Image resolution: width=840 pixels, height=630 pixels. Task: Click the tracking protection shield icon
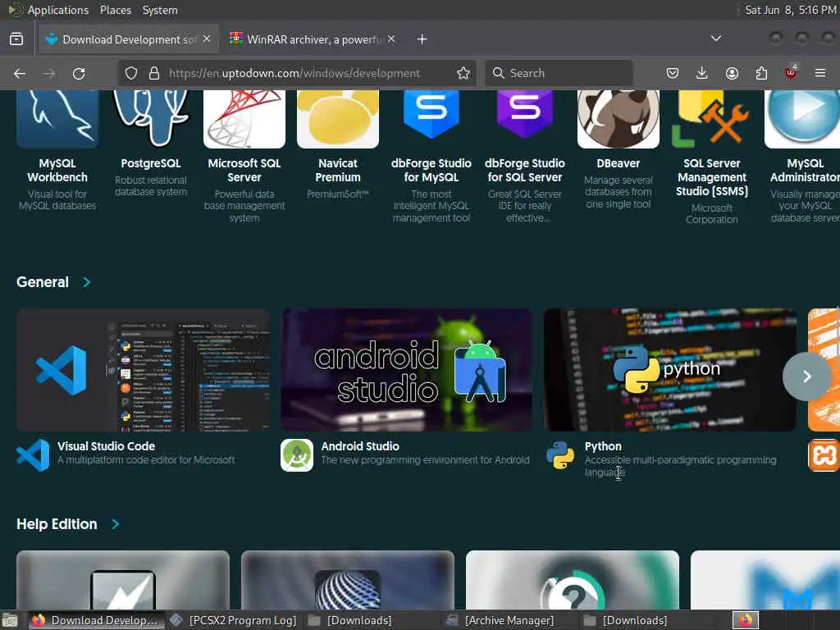coord(131,73)
